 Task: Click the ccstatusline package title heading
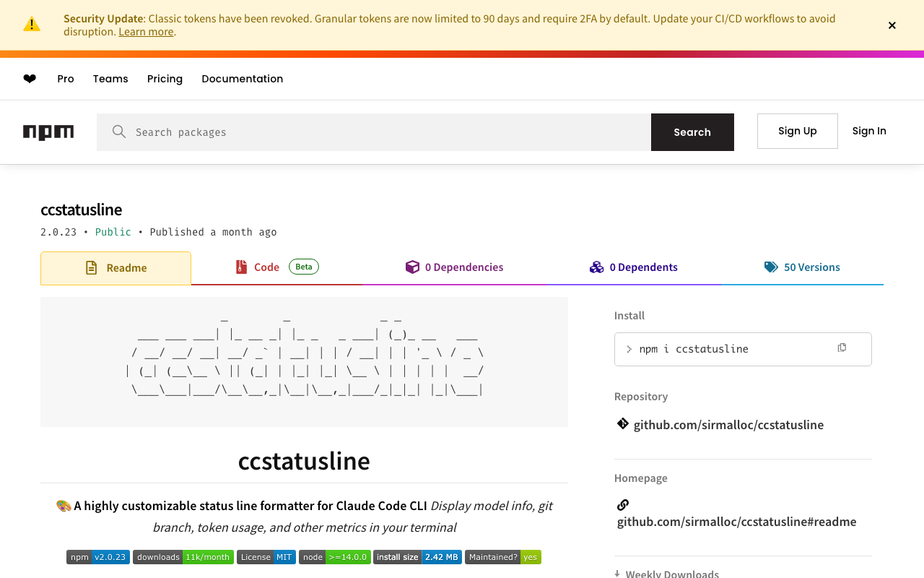[x=82, y=210]
